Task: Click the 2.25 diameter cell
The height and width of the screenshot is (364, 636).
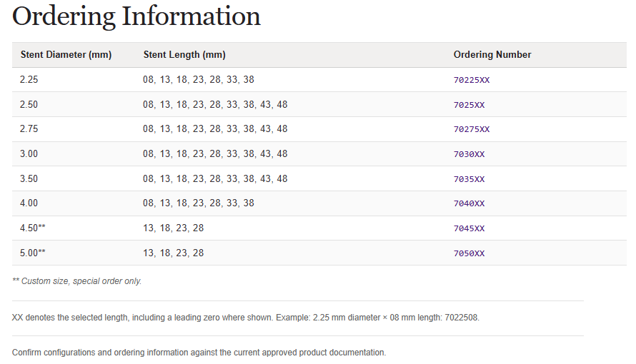Action: coord(29,79)
